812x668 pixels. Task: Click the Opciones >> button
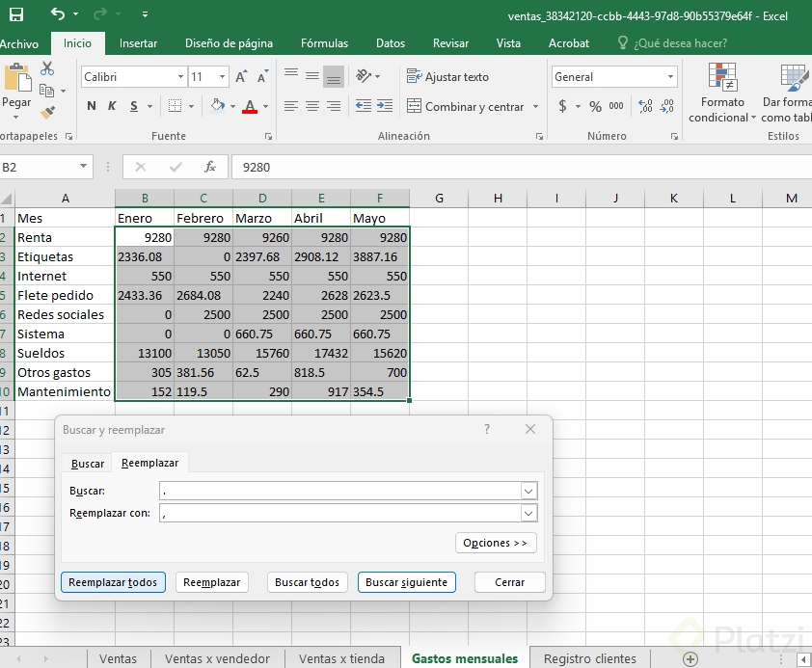pyautogui.click(x=495, y=543)
